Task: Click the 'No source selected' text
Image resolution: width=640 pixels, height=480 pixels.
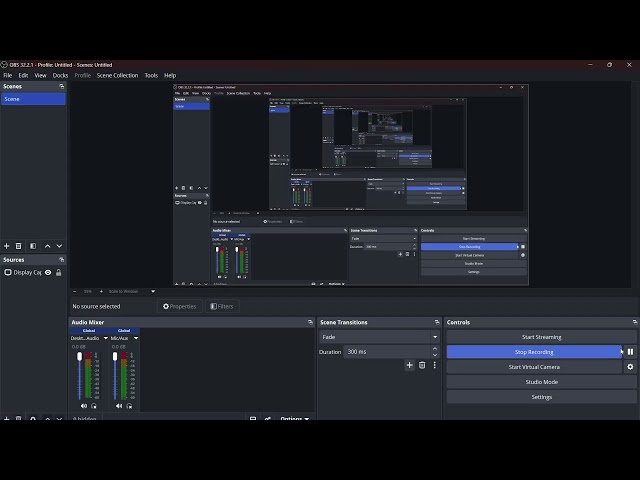Action: [96, 307]
